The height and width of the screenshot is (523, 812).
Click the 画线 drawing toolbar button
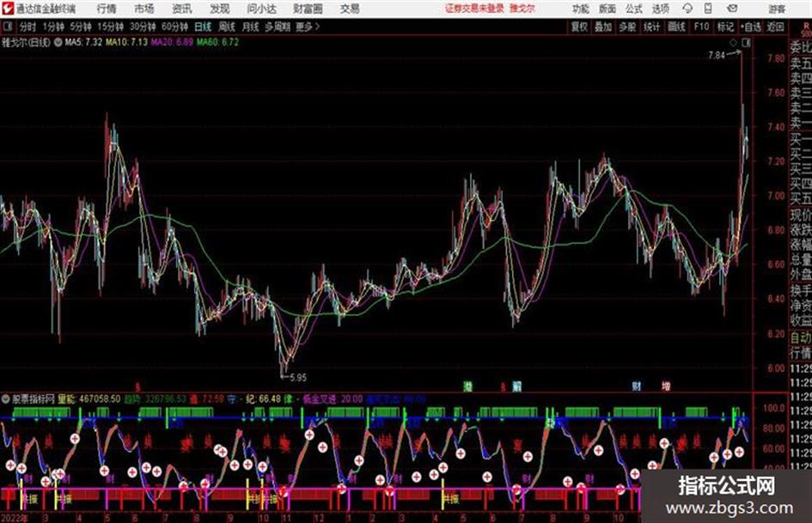pos(677,27)
